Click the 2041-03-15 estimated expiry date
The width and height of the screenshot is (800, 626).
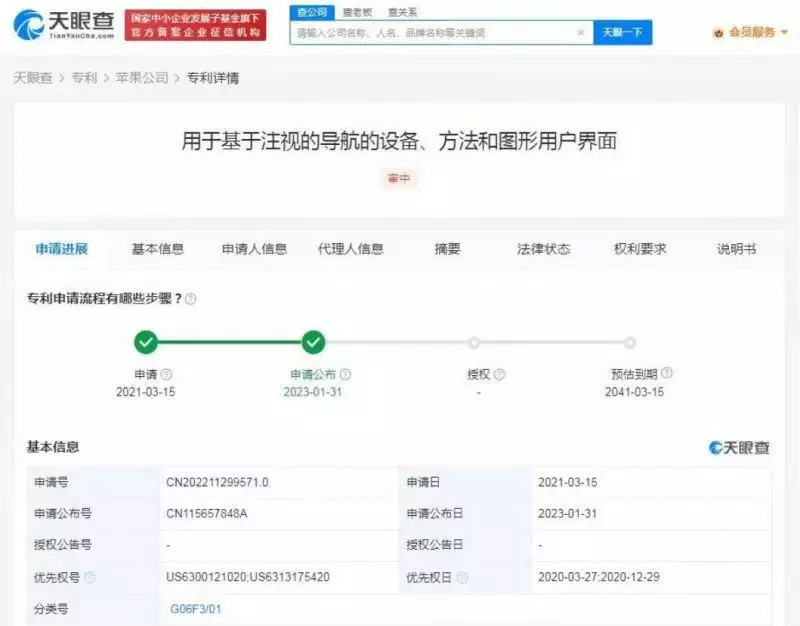tap(634, 392)
